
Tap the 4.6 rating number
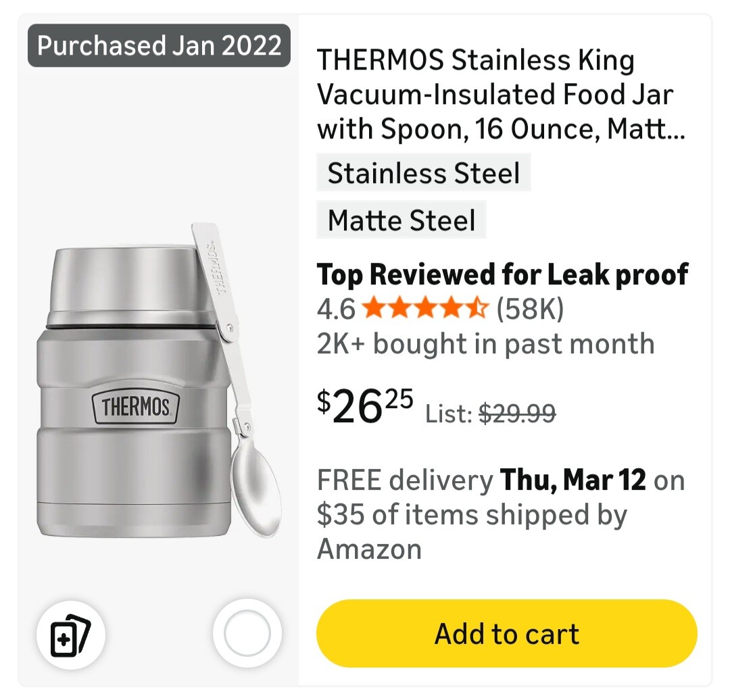(x=336, y=309)
